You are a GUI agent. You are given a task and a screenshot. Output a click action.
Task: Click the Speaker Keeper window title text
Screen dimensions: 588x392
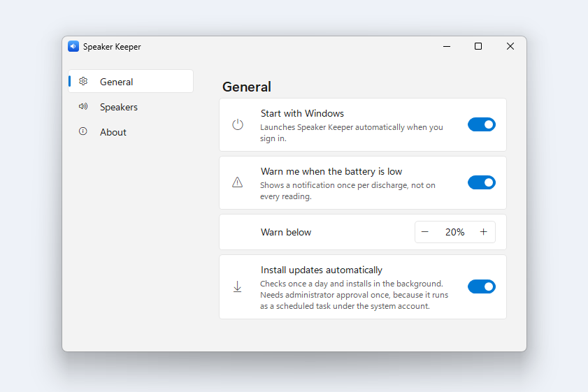point(112,47)
